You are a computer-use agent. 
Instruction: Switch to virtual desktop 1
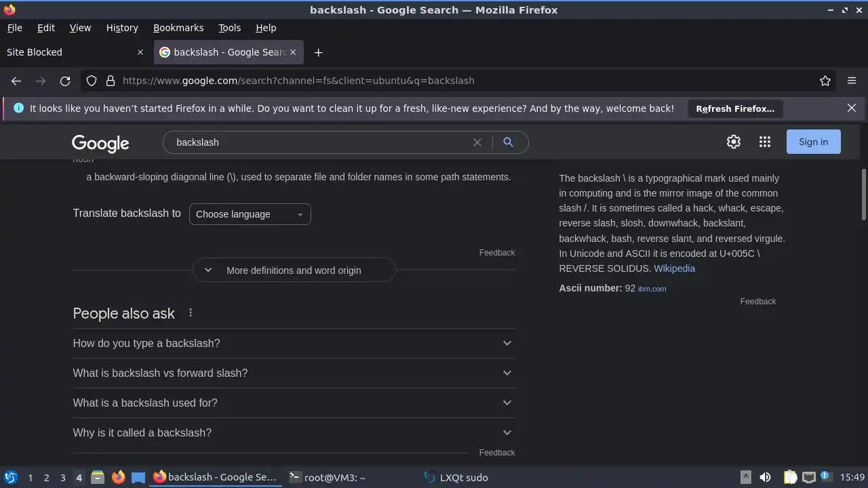[x=30, y=478]
